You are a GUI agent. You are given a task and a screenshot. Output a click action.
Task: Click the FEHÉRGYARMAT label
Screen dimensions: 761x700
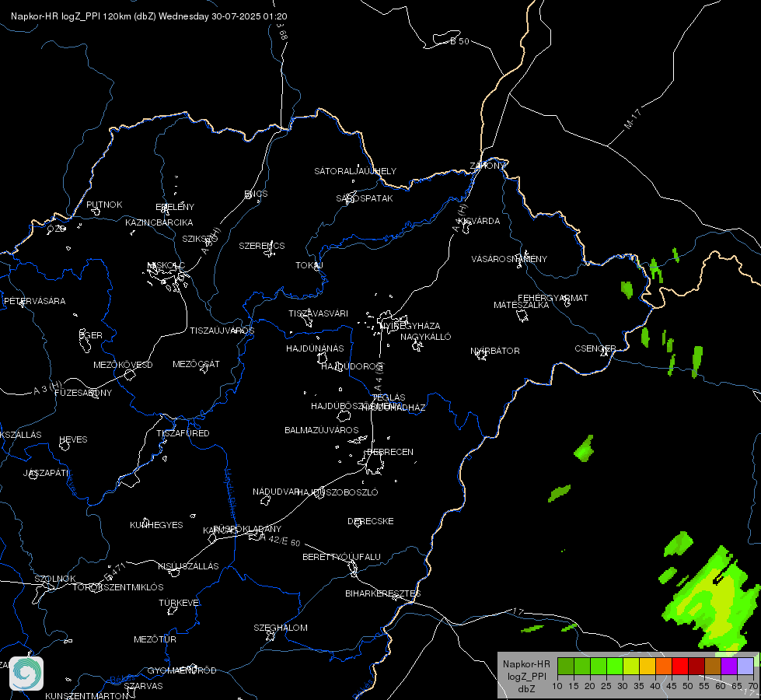tap(553, 298)
